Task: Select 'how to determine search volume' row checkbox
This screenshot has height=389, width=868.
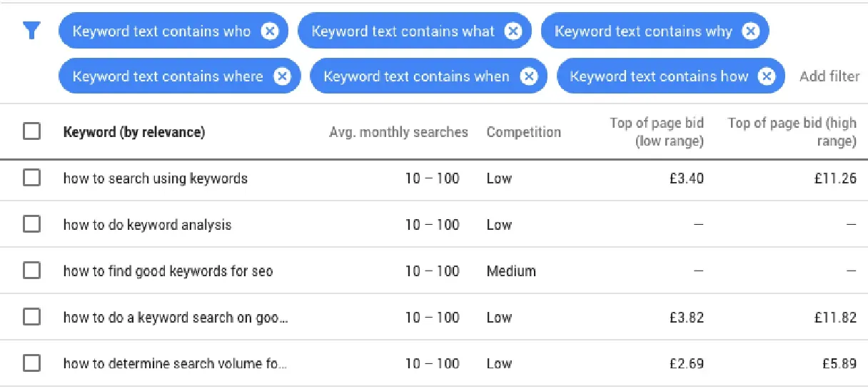Action: pyautogui.click(x=32, y=363)
